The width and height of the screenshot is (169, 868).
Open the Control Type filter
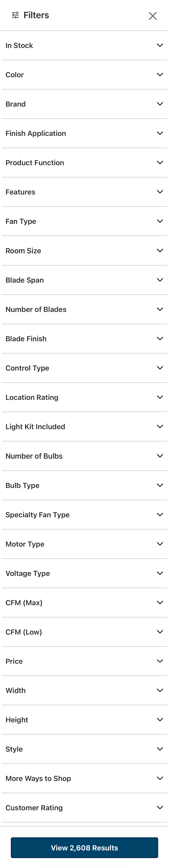coord(84,368)
